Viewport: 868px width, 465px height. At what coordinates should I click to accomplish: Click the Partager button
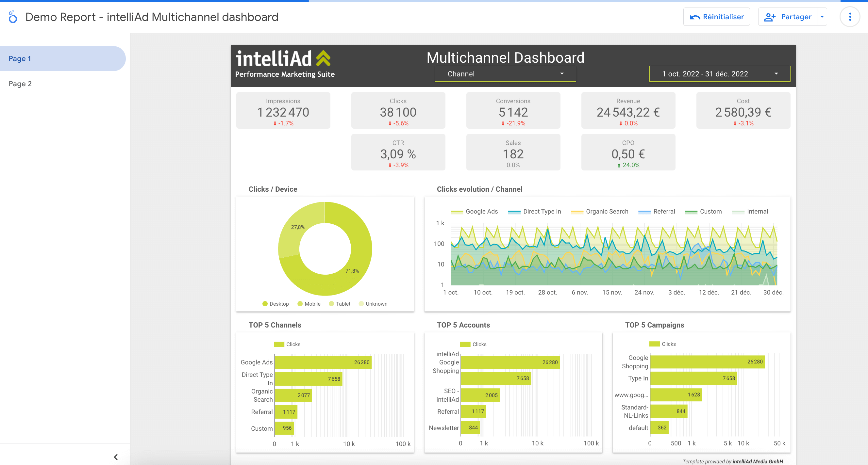788,17
